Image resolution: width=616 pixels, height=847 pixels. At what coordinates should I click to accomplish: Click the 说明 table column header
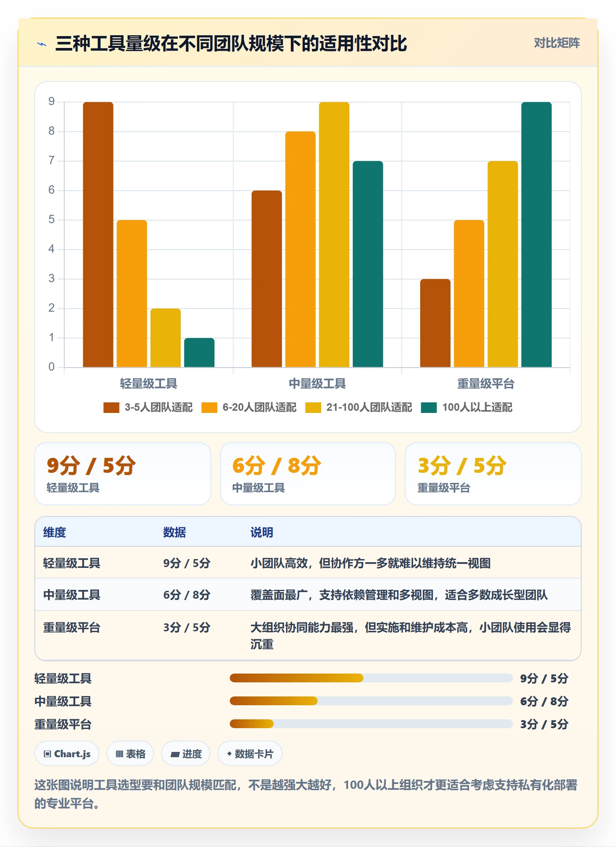(x=262, y=532)
